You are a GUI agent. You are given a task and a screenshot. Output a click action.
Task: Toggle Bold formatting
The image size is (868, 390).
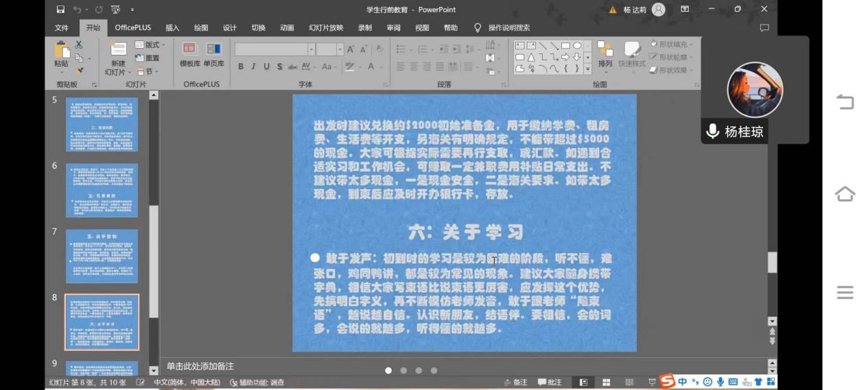coord(241,66)
